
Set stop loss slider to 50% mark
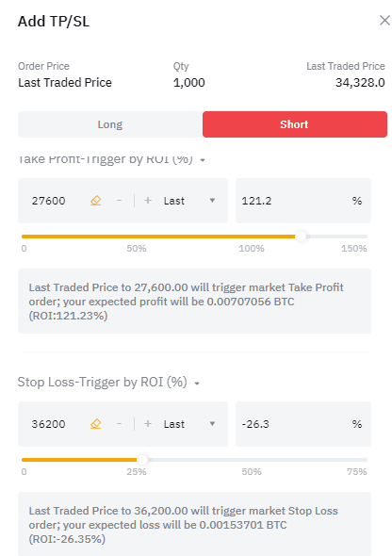pos(252,460)
